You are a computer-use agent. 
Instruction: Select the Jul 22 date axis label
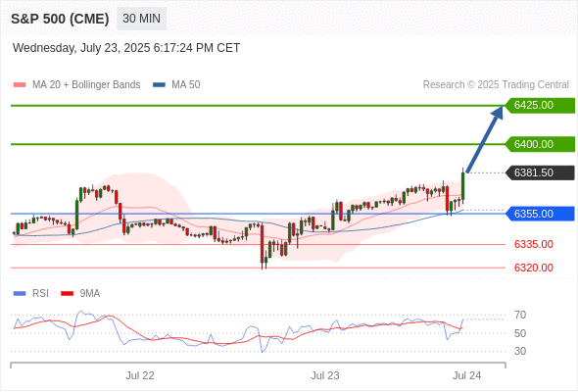click(x=140, y=375)
